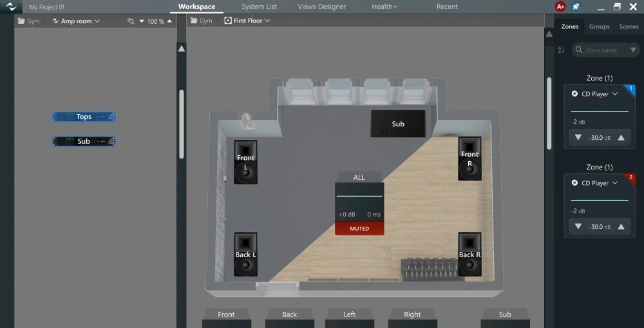This screenshot has height=328, width=644.
Task: Decrease zoom with down triangle
Action: (x=142, y=21)
